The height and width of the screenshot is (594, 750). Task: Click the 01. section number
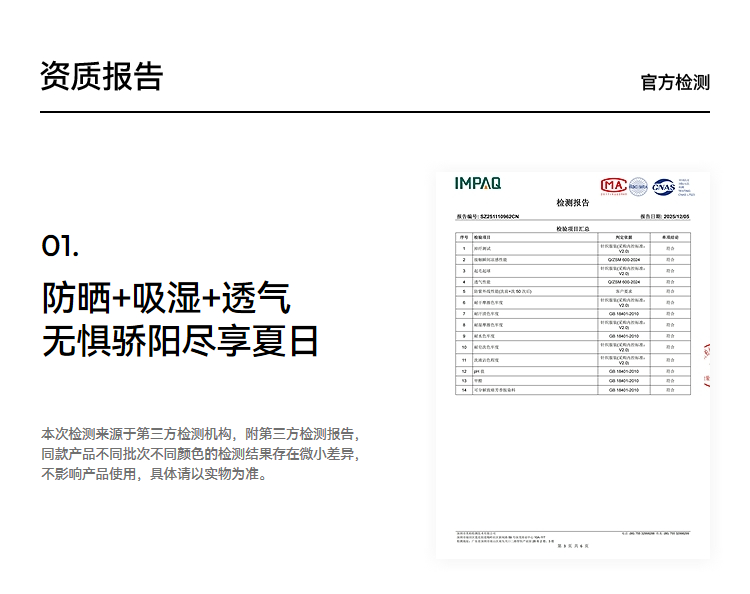click(x=60, y=246)
